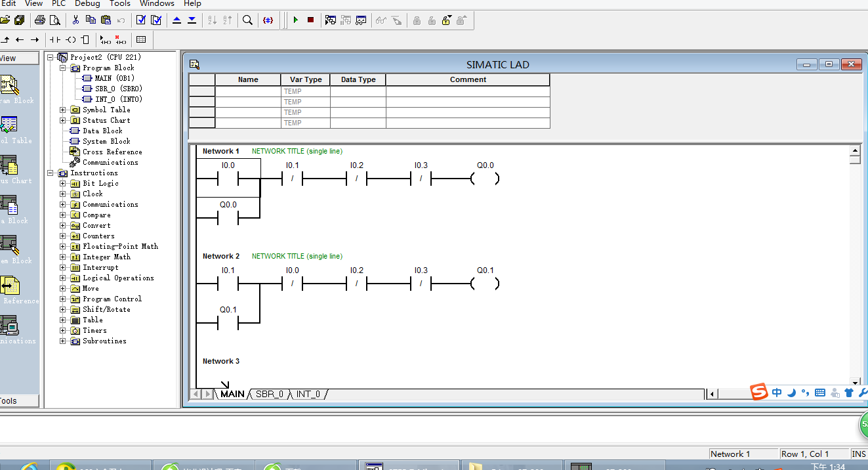Save the project using the diskette icon

tap(18, 20)
